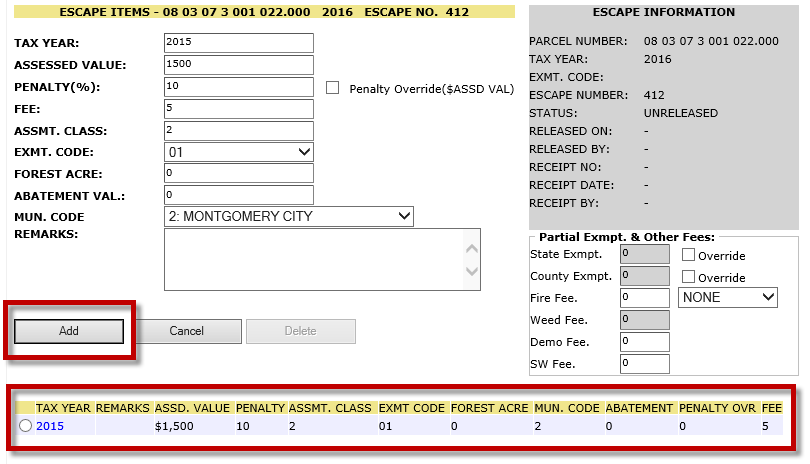Viewport: 810px width, 464px height.
Task: Click into the ASSESSED VALUE field
Action: [x=239, y=65]
